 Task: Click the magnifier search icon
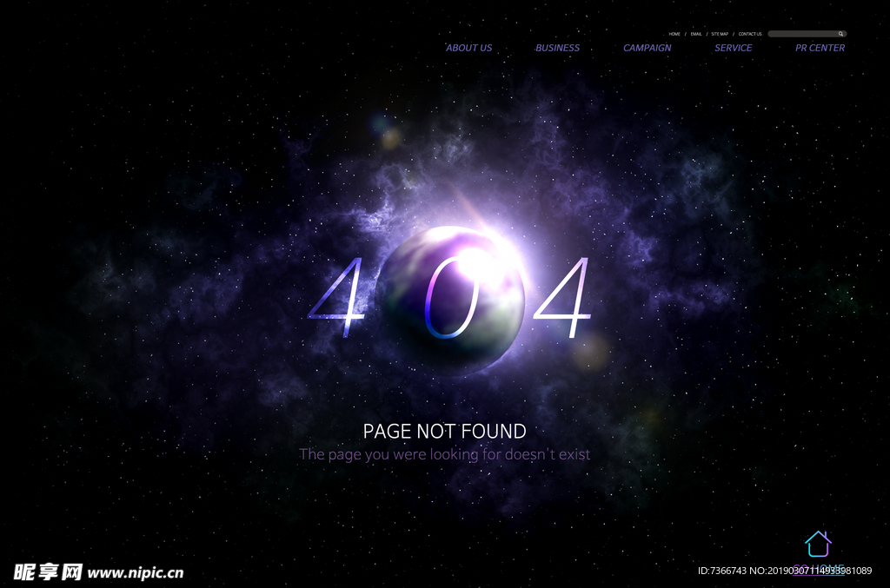click(x=840, y=34)
